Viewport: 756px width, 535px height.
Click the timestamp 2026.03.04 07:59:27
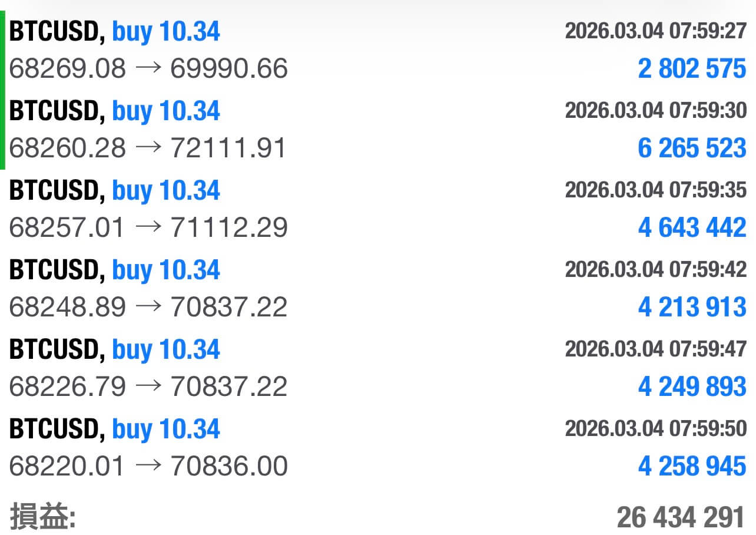click(655, 31)
